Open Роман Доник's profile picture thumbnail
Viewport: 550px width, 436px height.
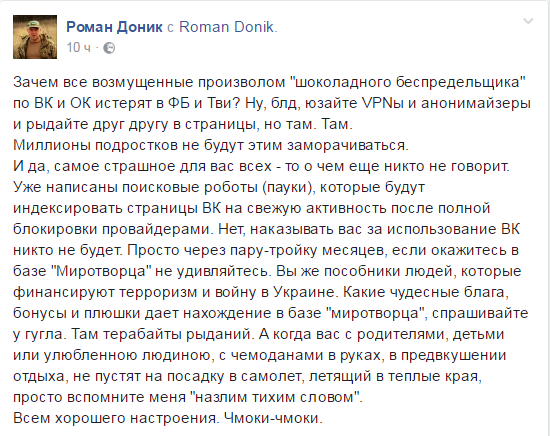(x=35, y=37)
